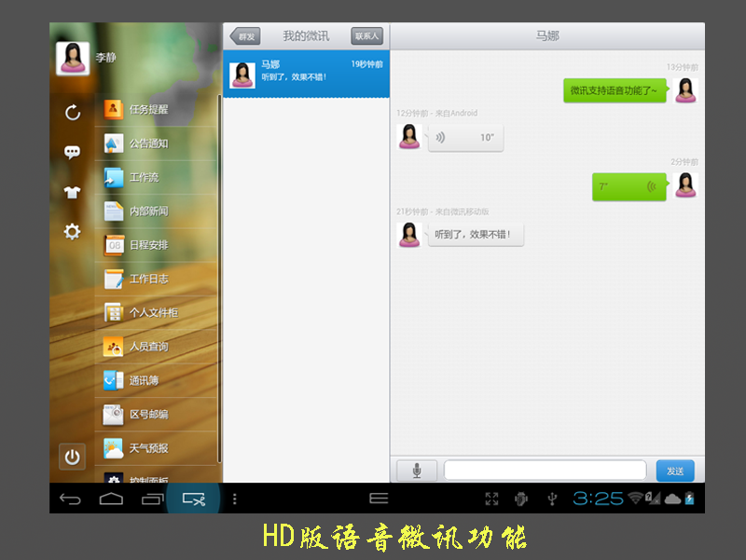Click the left menu vertical scrollbar
The height and width of the screenshot is (560, 746).
(x=219, y=279)
